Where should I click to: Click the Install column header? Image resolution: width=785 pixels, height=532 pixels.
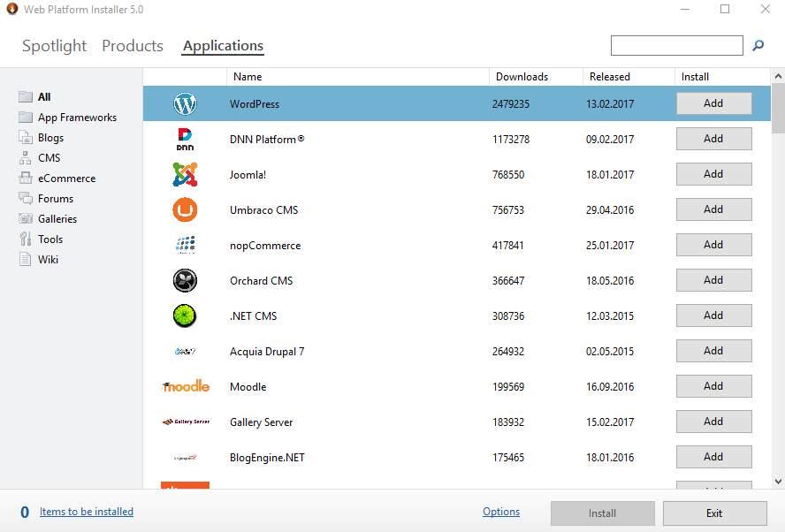click(722, 77)
